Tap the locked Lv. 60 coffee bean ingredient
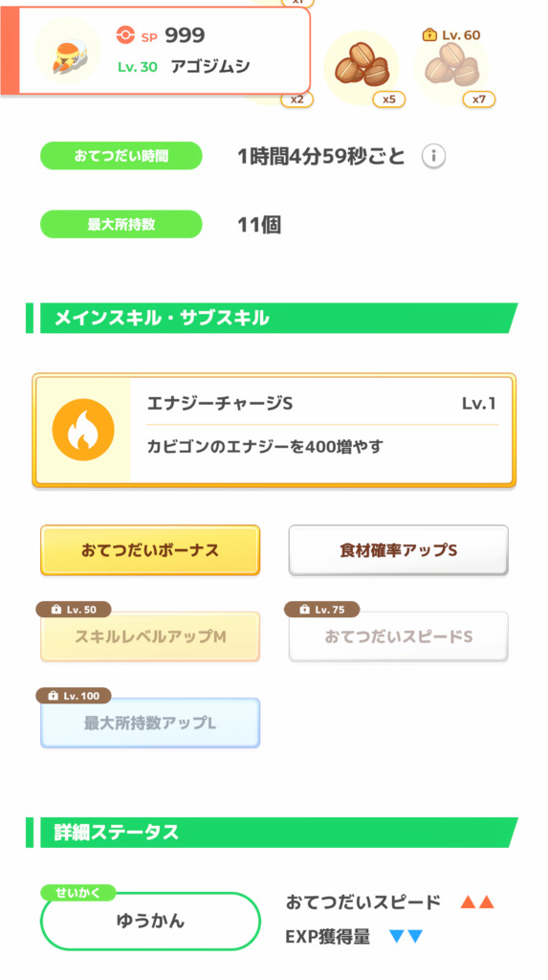The image size is (548, 980). coord(451,68)
